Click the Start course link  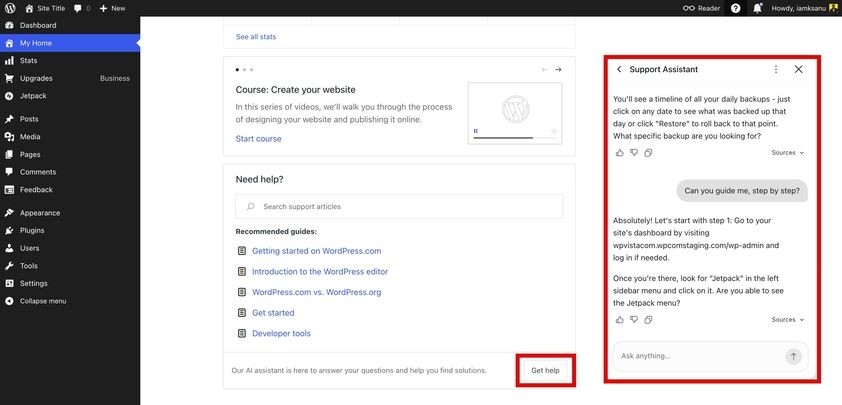[x=258, y=139]
